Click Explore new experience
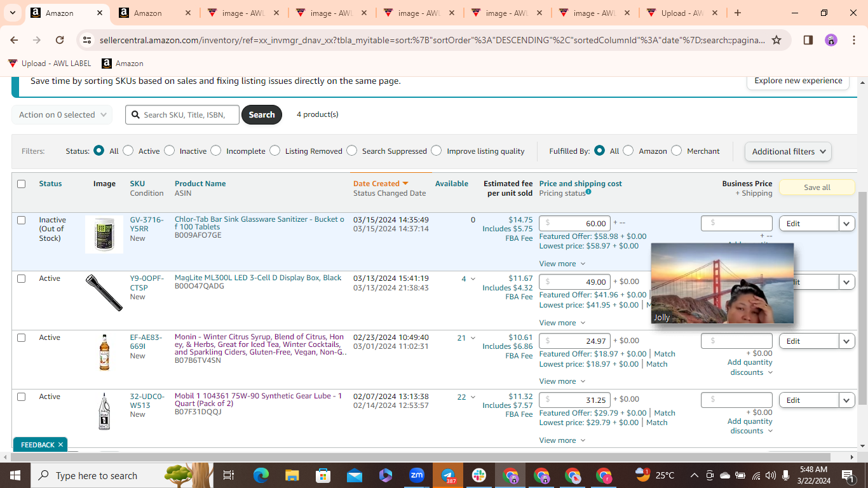 (x=798, y=81)
